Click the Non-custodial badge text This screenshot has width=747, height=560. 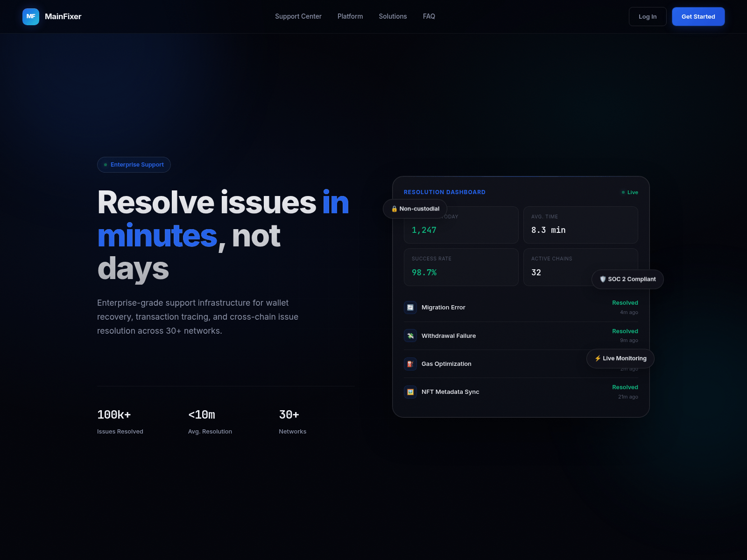(419, 209)
